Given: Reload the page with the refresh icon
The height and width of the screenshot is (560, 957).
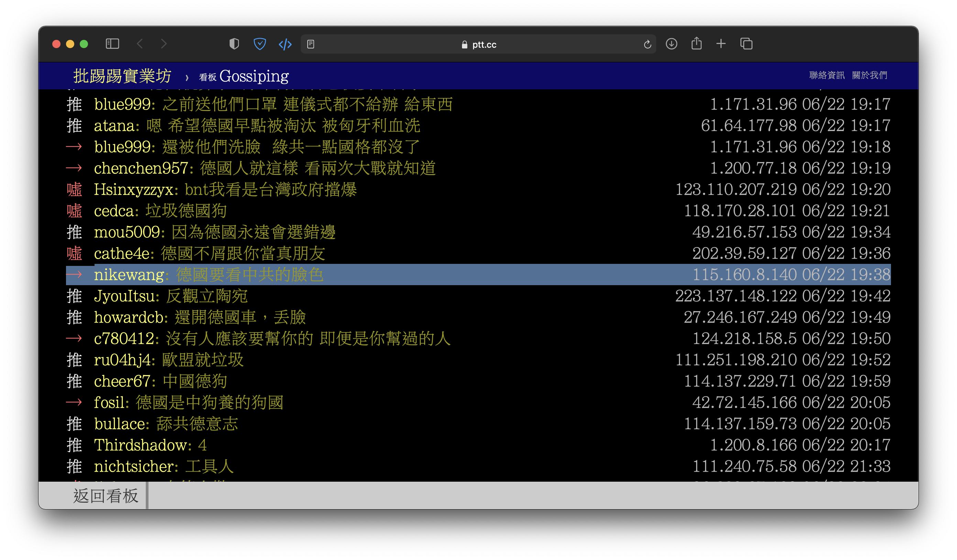Looking at the screenshot, I should pos(648,44).
